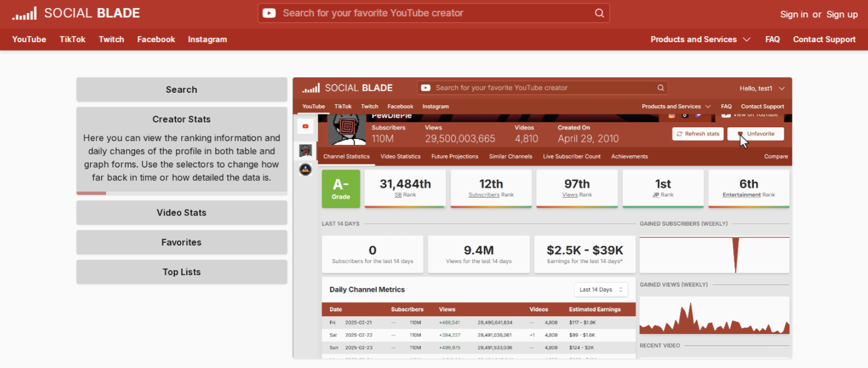
Task: Click the refresh arrows icon in Refresh stats
Action: 680,134
